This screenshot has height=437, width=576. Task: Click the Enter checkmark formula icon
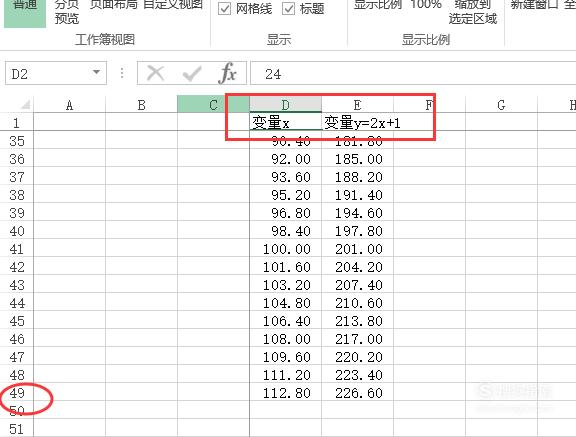(x=192, y=73)
